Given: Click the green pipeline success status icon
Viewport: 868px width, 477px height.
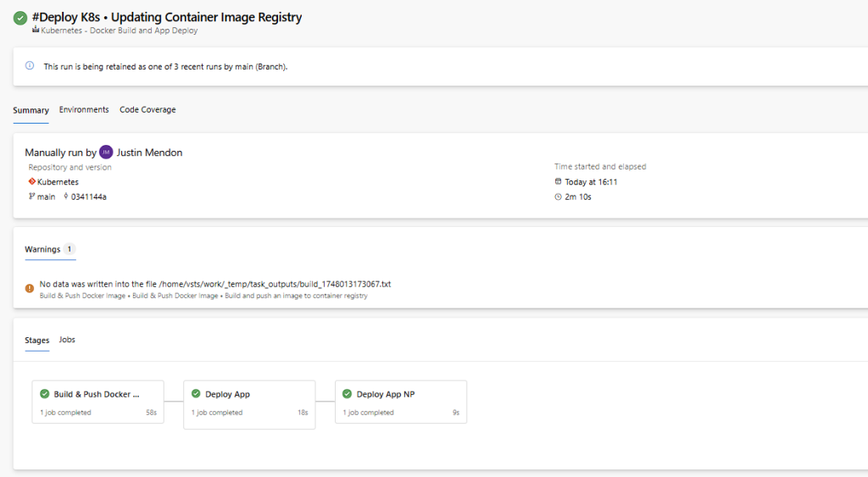Looking at the screenshot, I should click(x=20, y=19).
